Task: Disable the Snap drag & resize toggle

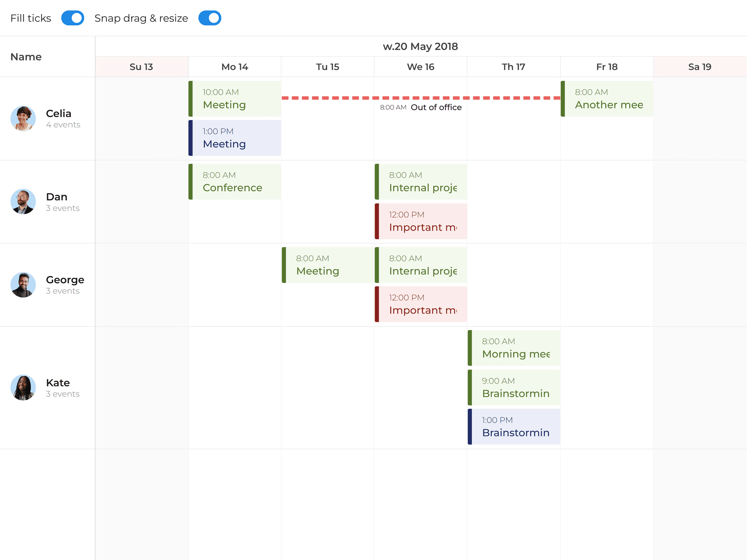Action: 209,17
